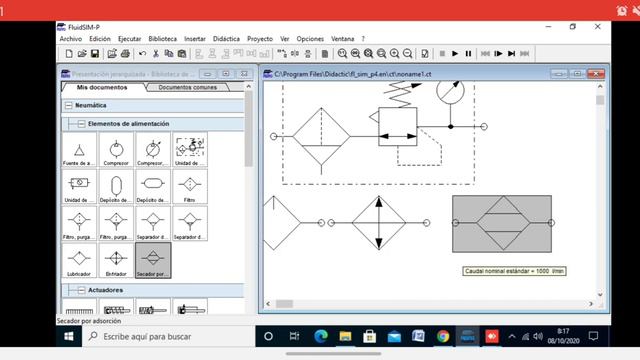Select the Enfriador library symbol

[x=116, y=260]
